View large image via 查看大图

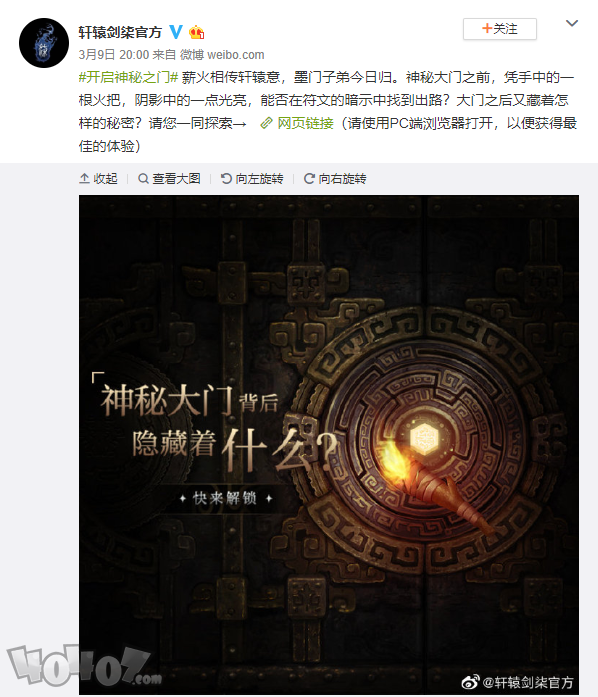click(x=169, y=179)
